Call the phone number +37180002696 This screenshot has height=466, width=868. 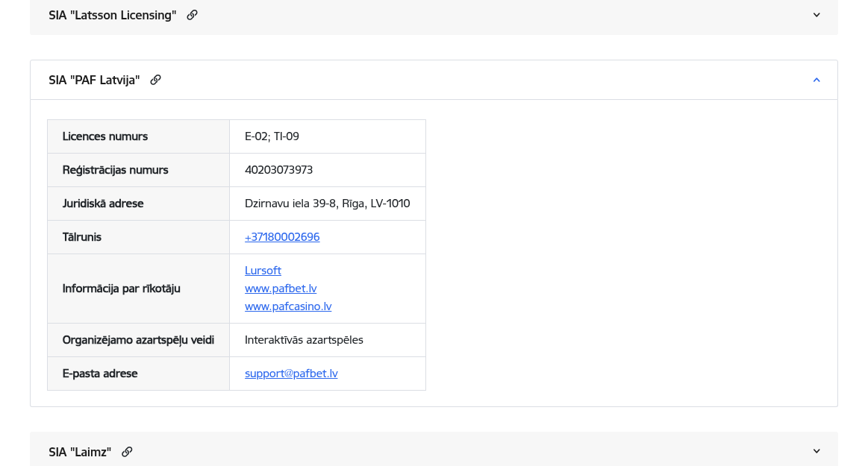pos(282,236)
